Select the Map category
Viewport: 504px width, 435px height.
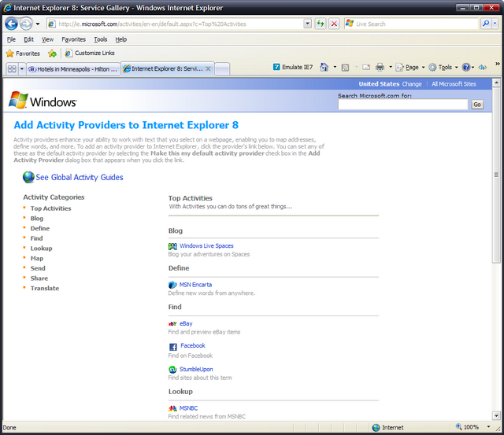37,259
